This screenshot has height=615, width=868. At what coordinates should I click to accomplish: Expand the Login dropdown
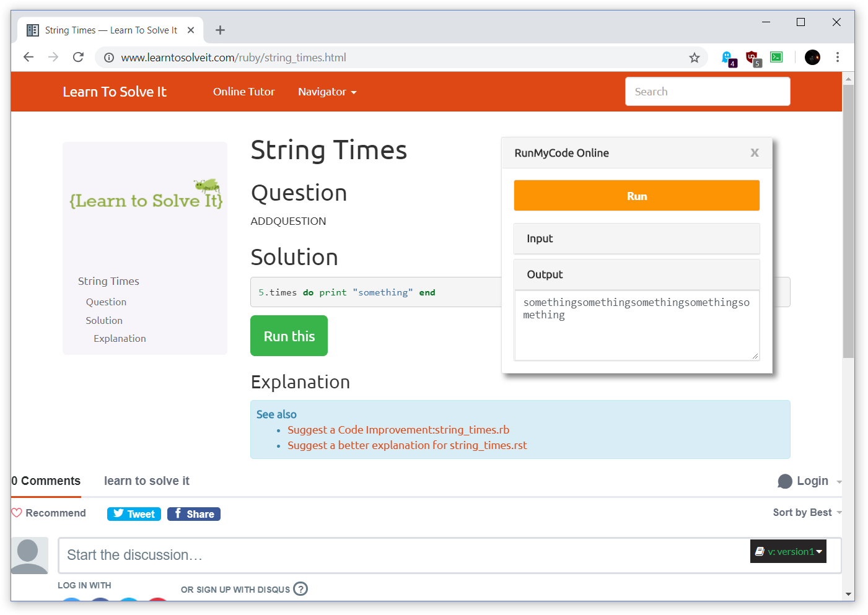[x=810, y=481]
